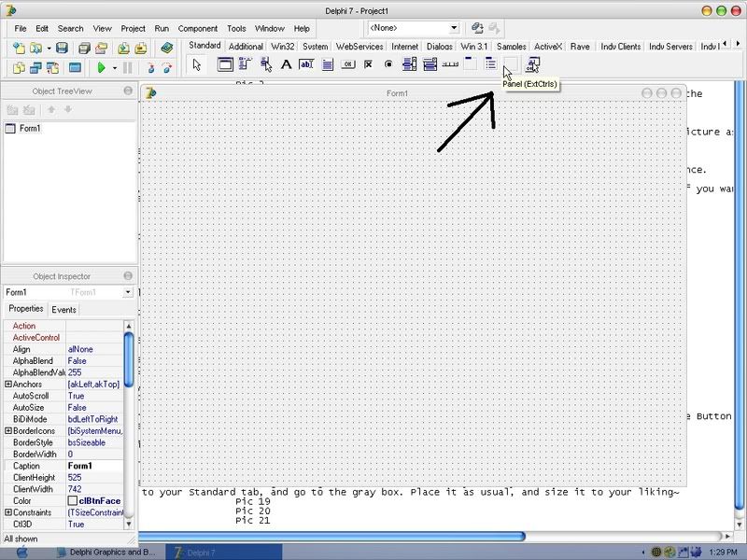Viewport: 747px width, 560px height.
Task: Click the Save disk icon in toolbar
Action: pyautogui.click(x=63, y=48)
